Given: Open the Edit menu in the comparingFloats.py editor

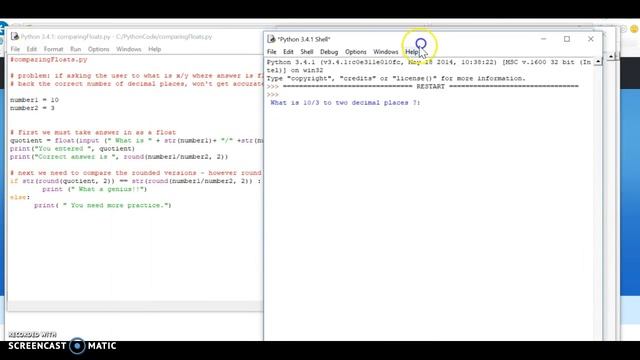Looking at the screenshot, I should [x=31, y=49].
